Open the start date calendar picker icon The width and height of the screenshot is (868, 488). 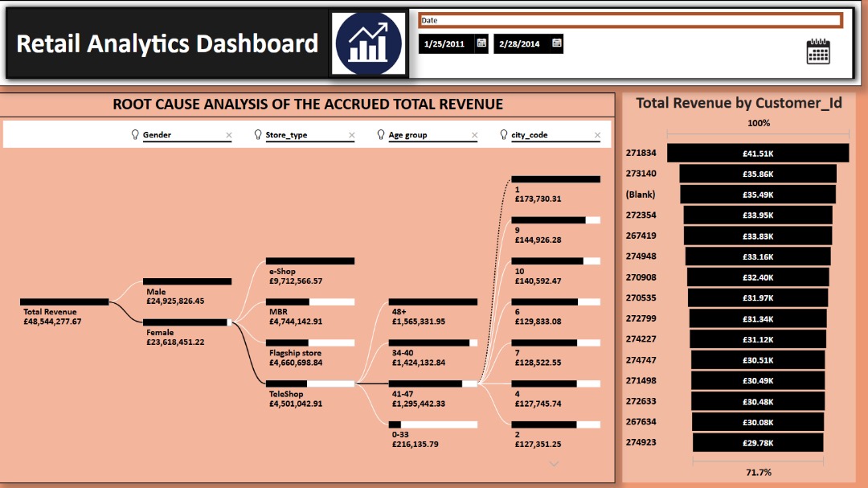[481, 43]
